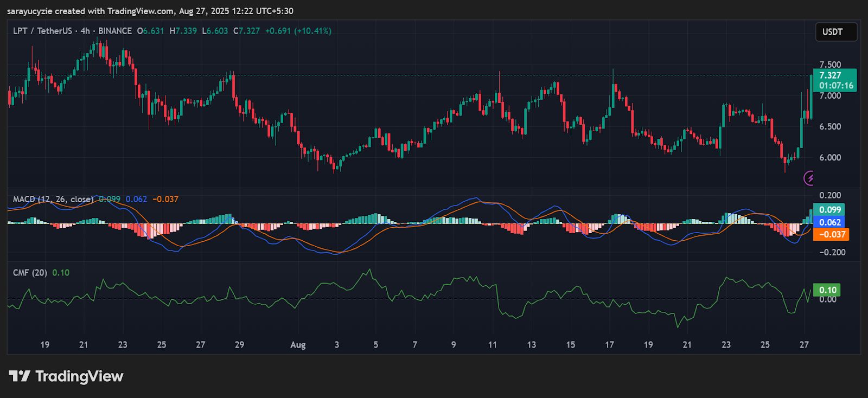Click the purple lightning bolt icon
The width and height of the screenshot is (868, 398).
[x=809, y=177]
